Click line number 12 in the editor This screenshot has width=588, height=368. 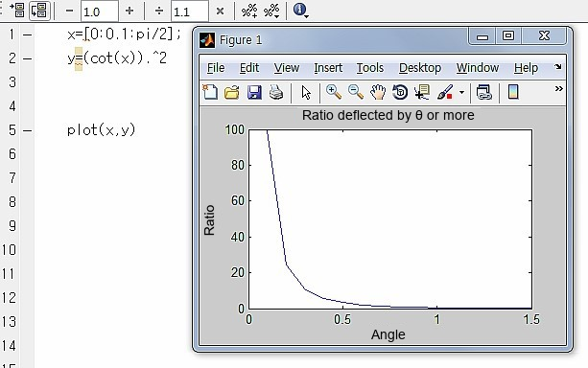click(9, 298)
